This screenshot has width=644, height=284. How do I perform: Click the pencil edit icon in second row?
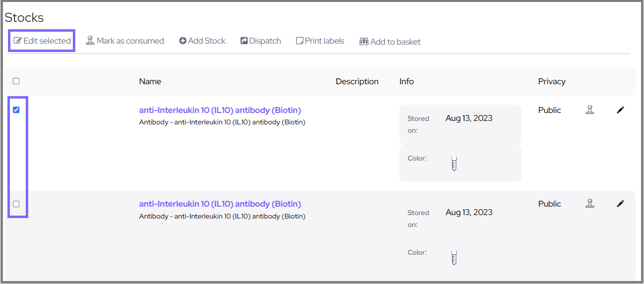[620, 203]
